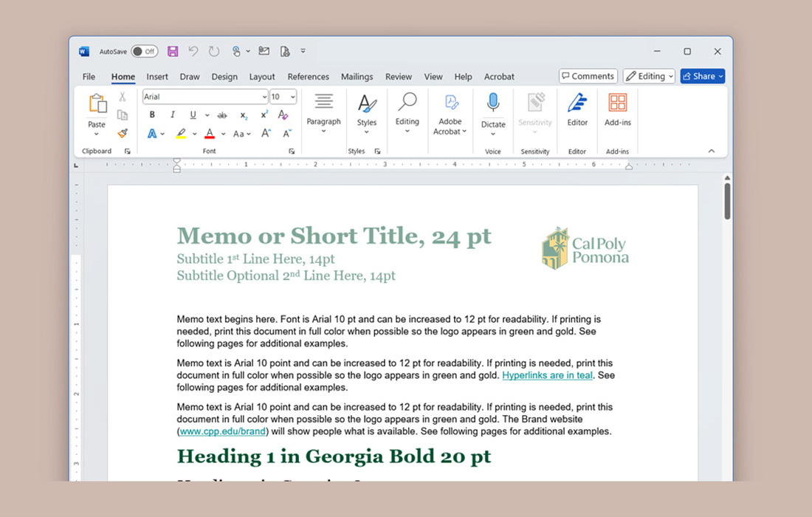This screenshot has height=517, width=812.
Task: Click the Undo arrow icon
Action: [193, 51]
